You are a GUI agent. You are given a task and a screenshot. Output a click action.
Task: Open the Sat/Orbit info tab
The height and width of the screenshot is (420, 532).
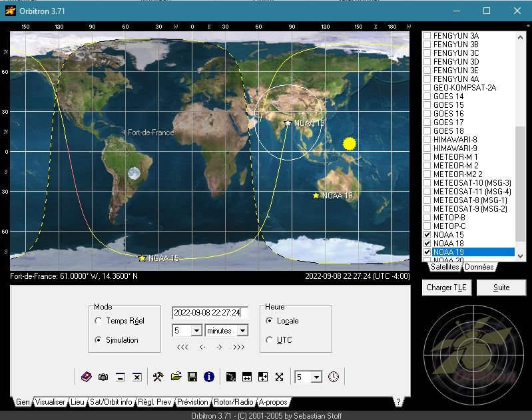[x=111, y=402]
